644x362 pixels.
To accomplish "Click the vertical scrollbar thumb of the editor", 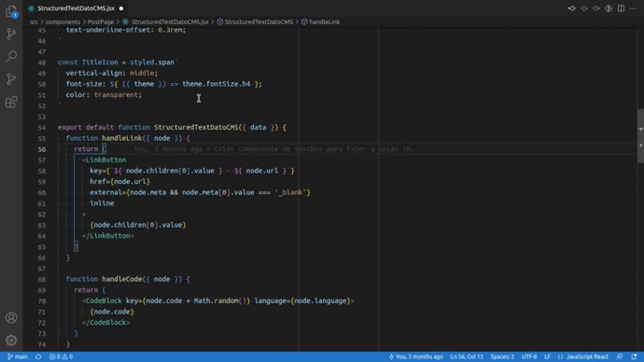I will pos(640,136).
